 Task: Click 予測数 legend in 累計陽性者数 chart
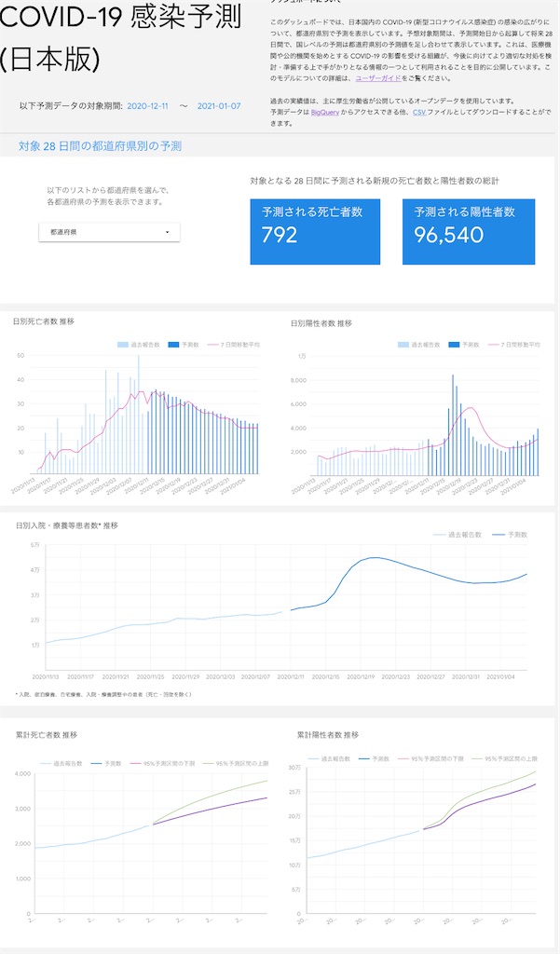375,759
